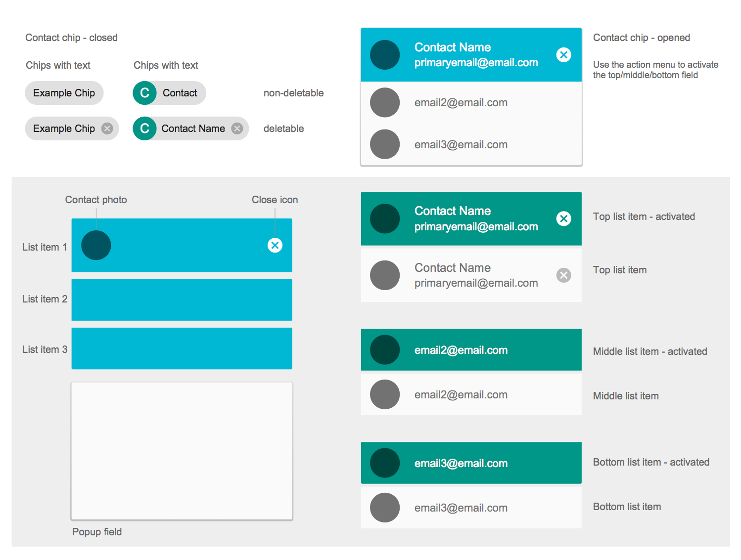Select the deletable Example Chip label
Image resolution: width=741 pixels, height=560 pixels.
point(64,129)
